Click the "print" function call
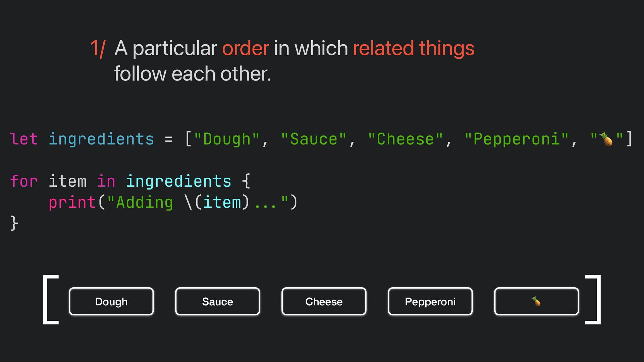Viewport: 644px width, 362px height. point(72,202)
